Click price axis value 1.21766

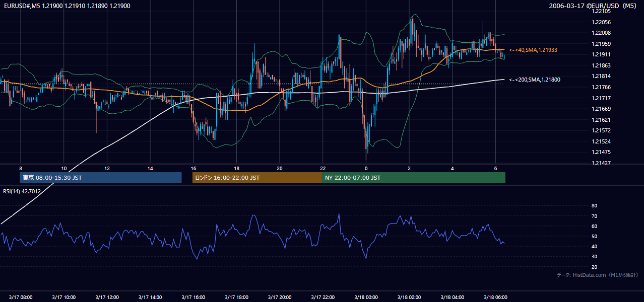coord(601,87)
